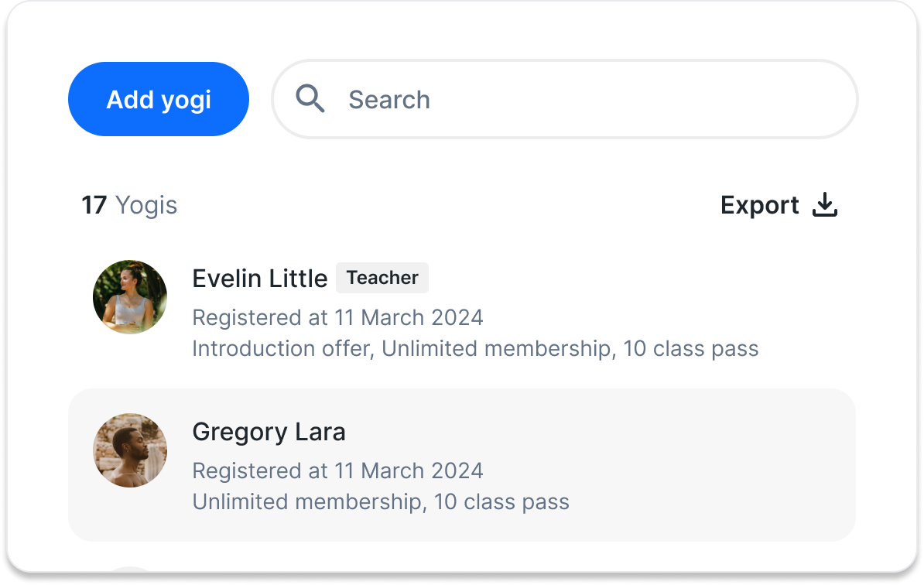This screenshot has width=924, height=585.
Task: Click Gregory Lara's registration date line
Action: point(337,470)
